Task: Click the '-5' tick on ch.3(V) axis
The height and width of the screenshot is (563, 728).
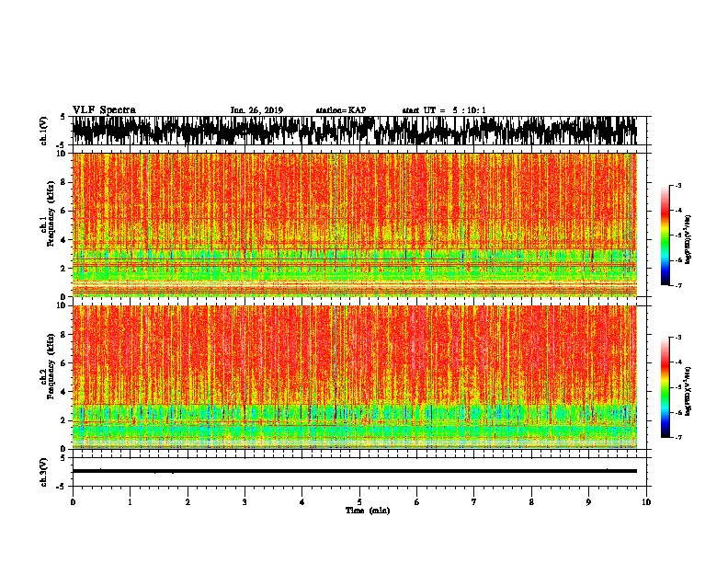Action: (x=62, y=487)
